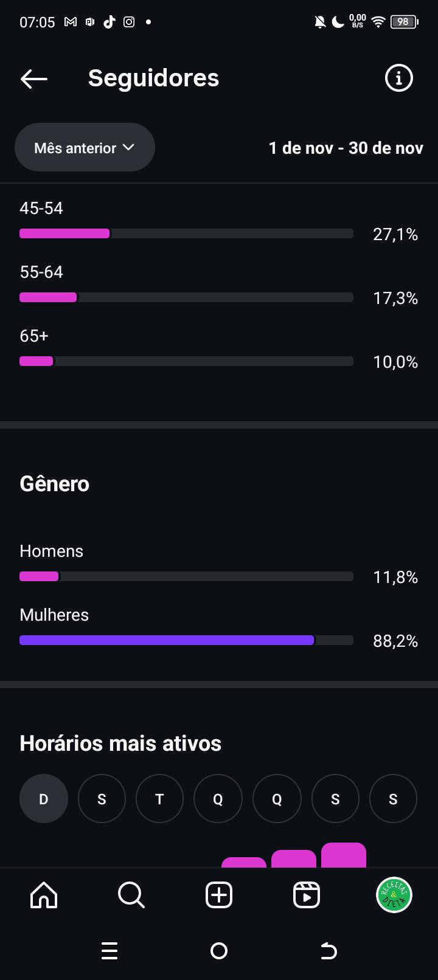Tap the create new post icon
This screenshot has width=438, height=980.
coord(219,895)
